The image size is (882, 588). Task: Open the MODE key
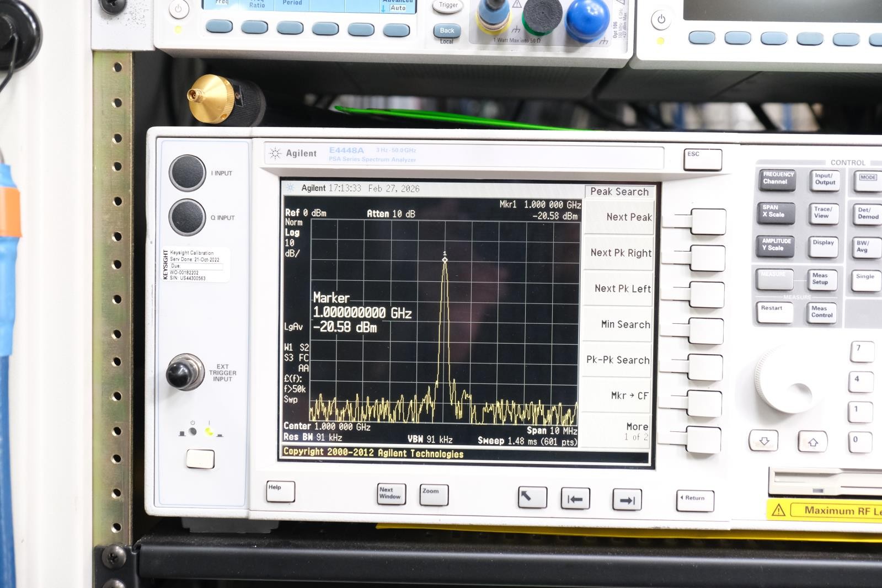pyautogui.click(x=868, y=181)
